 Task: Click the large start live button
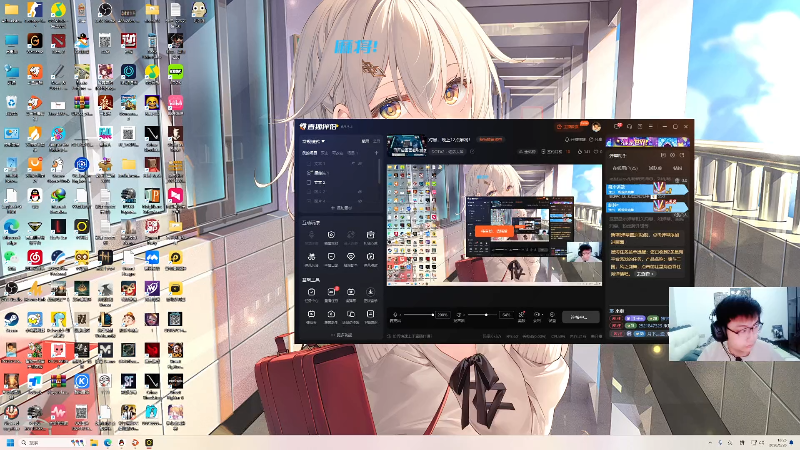pos(581,317)
